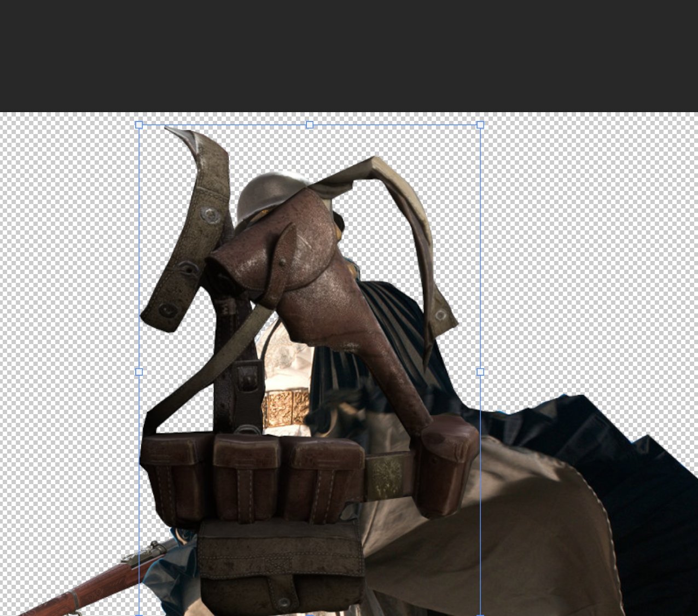Click the top-center transform edge handle
The image size is (698, 616).
coord(310,125)
